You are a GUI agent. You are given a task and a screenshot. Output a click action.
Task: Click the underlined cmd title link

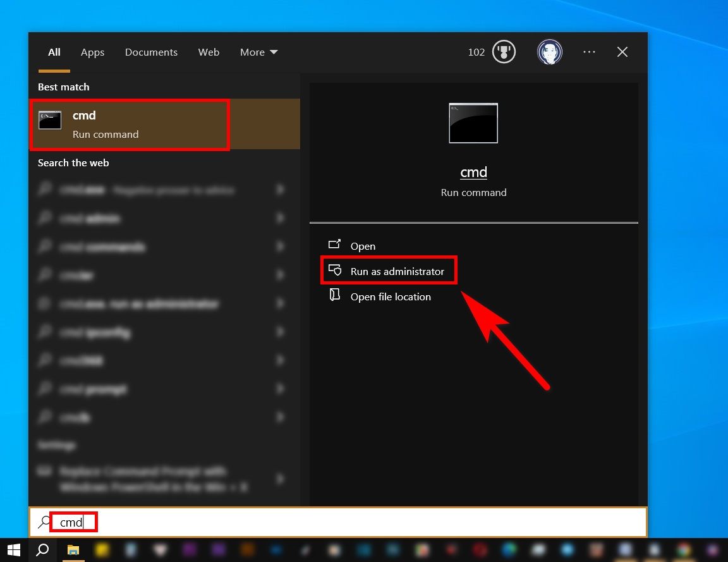pos(473,173)
